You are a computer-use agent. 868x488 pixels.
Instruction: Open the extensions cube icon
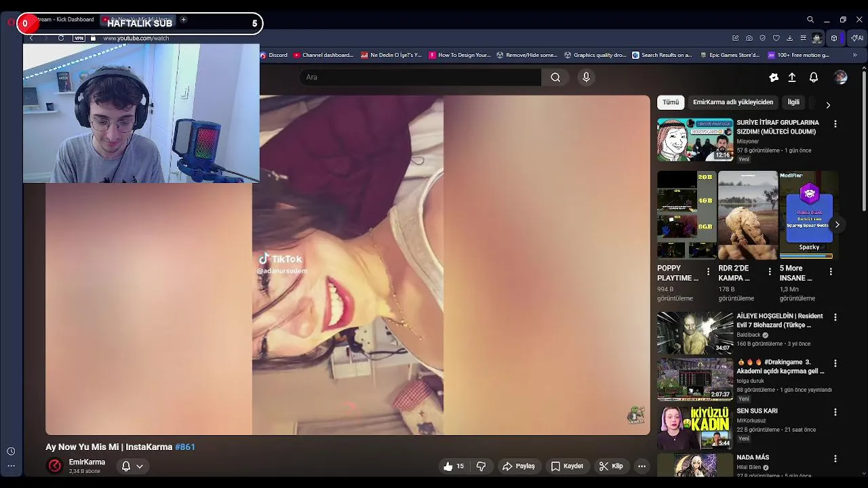(834, 38)
